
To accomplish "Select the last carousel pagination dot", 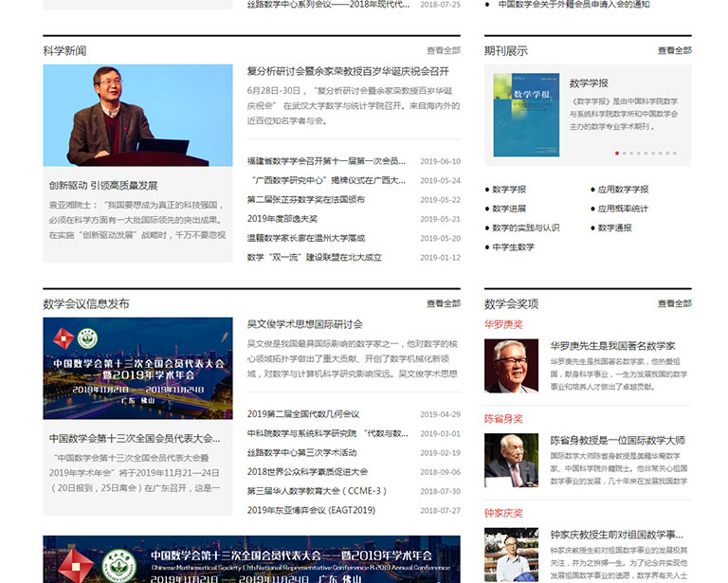I will coord(674,153).
